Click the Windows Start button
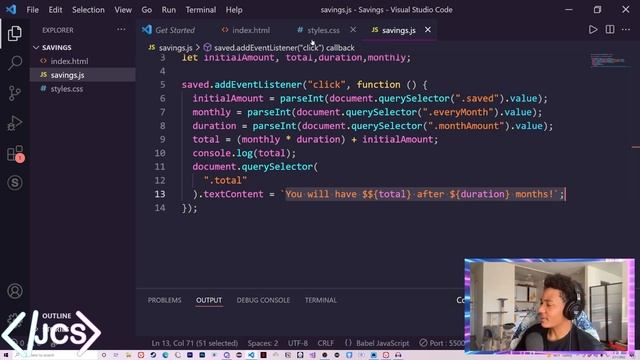The height and width of the screenshot is (360, 640). pos(6,356)
